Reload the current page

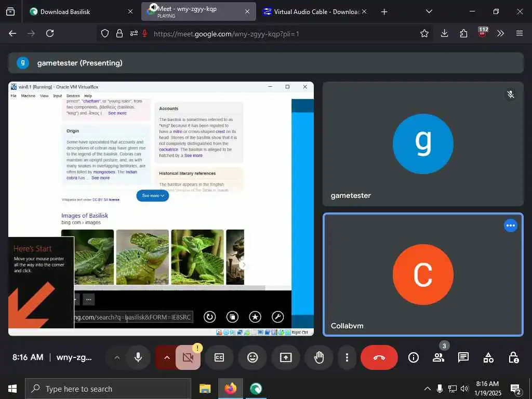click(50, 33)
